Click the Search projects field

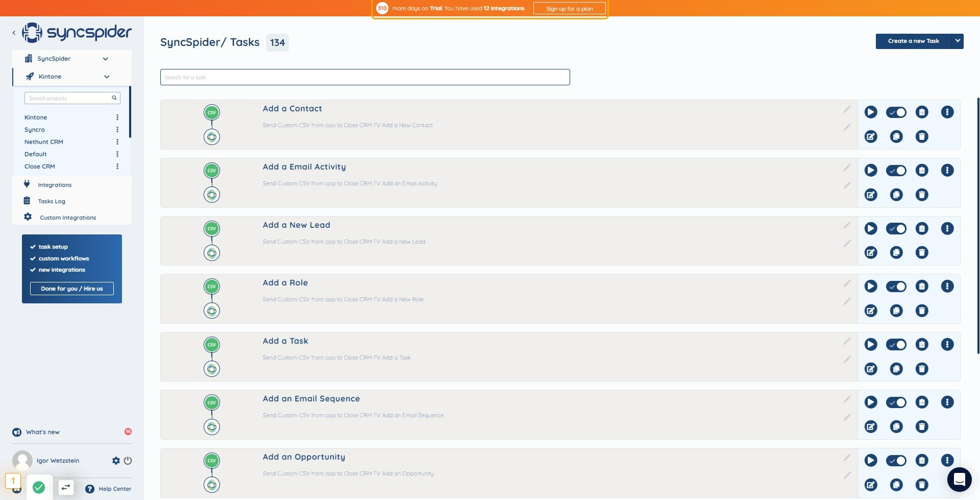click(x=72, y=98)
